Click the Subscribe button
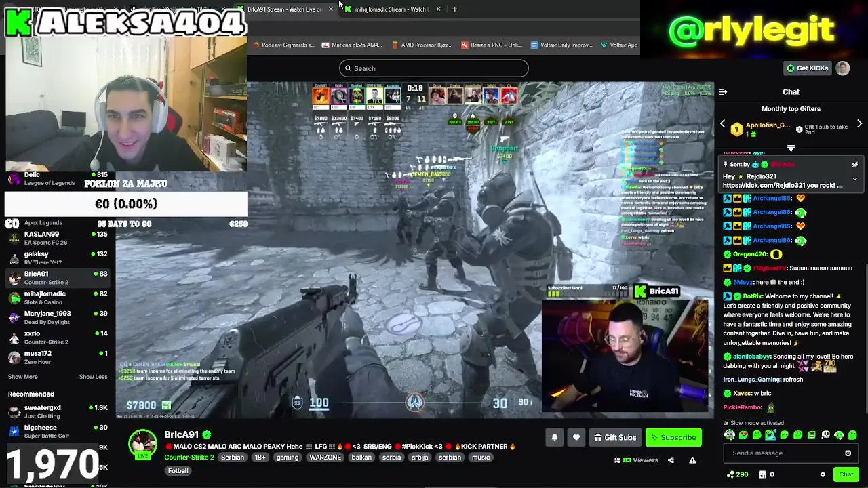 673,438
